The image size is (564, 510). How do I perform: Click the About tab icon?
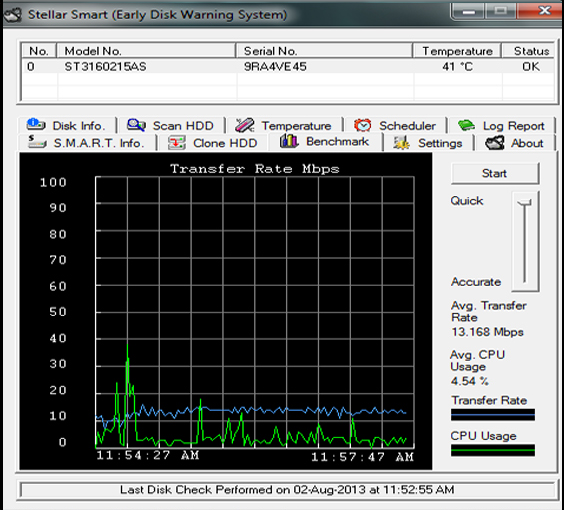495,143
